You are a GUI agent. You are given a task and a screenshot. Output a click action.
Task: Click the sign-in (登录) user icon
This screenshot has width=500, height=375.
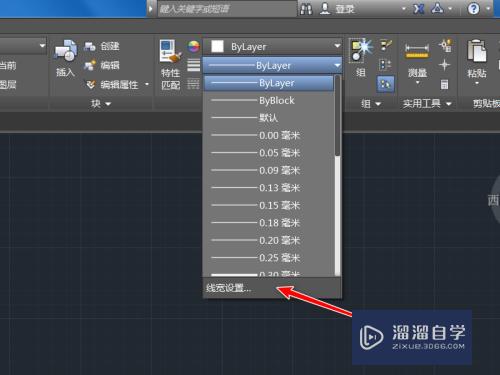tap(325, 9)
